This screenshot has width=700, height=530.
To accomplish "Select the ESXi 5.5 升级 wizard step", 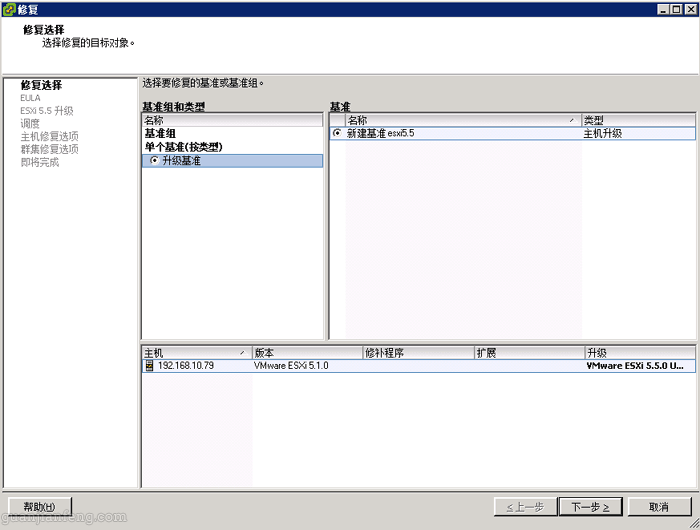I will tap(46, 111).
